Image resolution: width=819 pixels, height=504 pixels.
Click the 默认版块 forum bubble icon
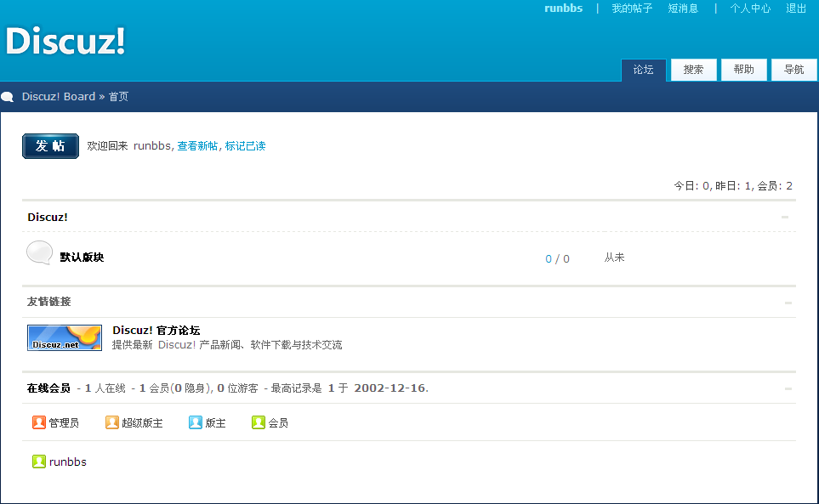click(x=39, y=253)
